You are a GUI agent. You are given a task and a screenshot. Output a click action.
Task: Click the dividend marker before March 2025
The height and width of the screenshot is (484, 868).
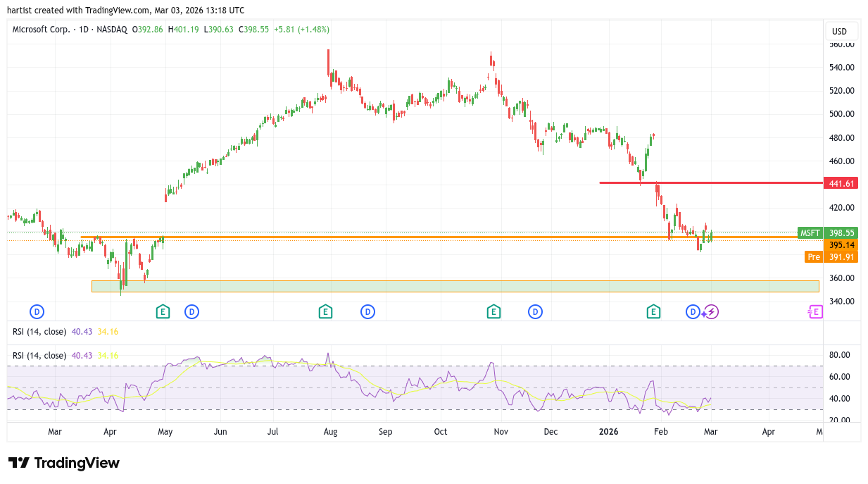click(x=37, y=311)
